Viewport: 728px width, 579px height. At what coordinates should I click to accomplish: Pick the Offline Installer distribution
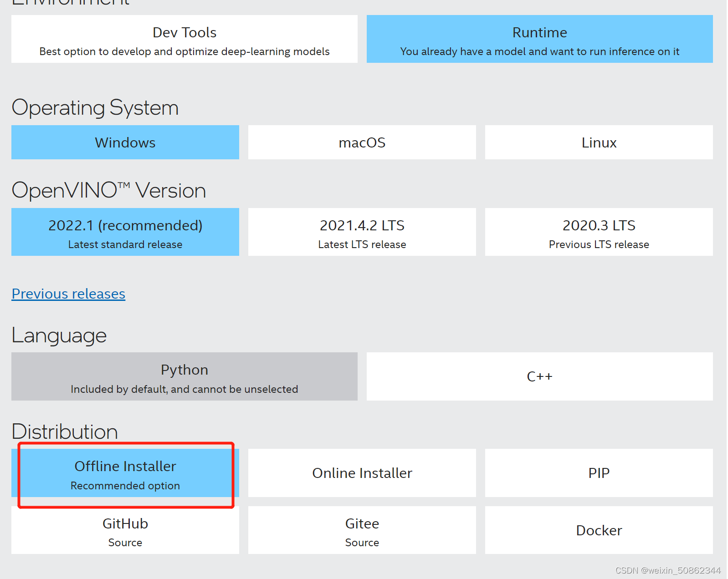tap(125, 473)
